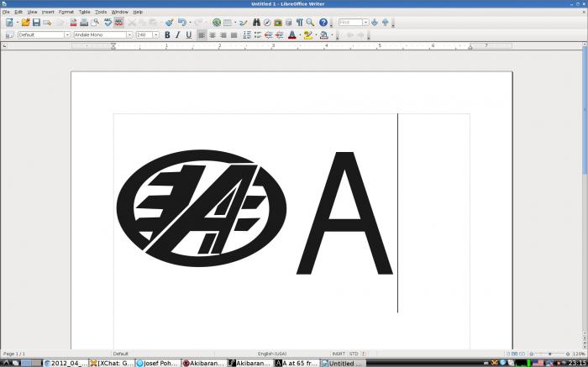Insert a table with the grid icon

(x=228, y=23)
